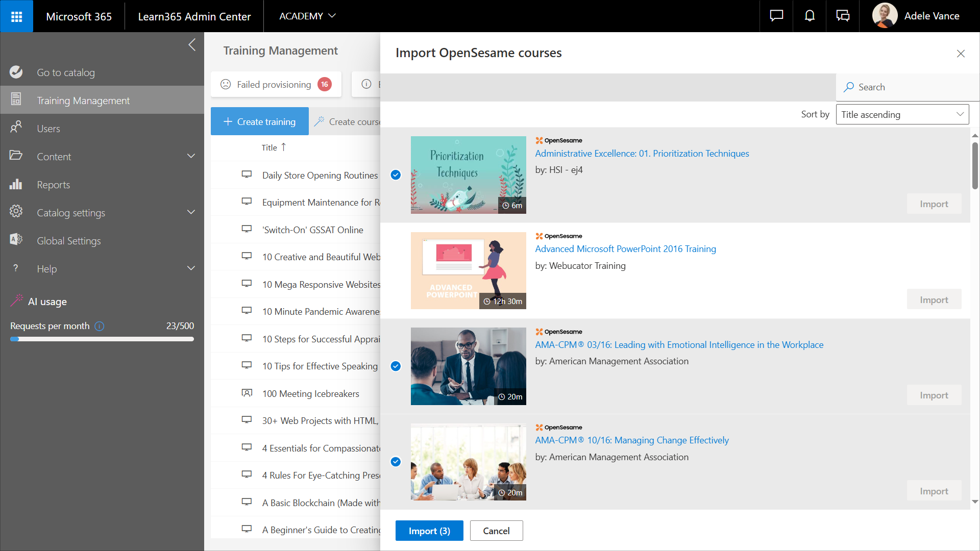
Task: Click the course list scrollbar thumb
Action: tap(975, 166)
